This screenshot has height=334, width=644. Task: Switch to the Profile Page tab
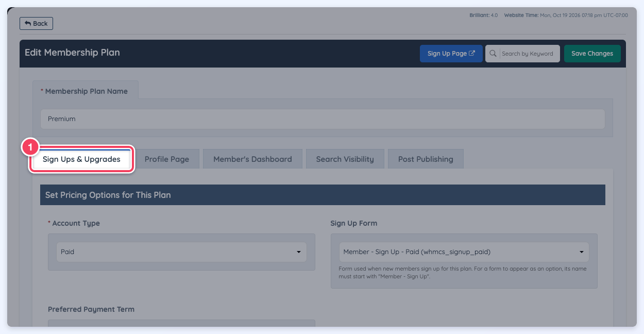coord(167,159)
